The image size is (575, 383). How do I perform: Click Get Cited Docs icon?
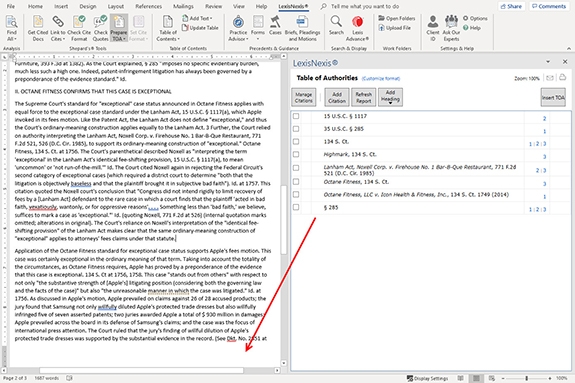click(38, 28)
